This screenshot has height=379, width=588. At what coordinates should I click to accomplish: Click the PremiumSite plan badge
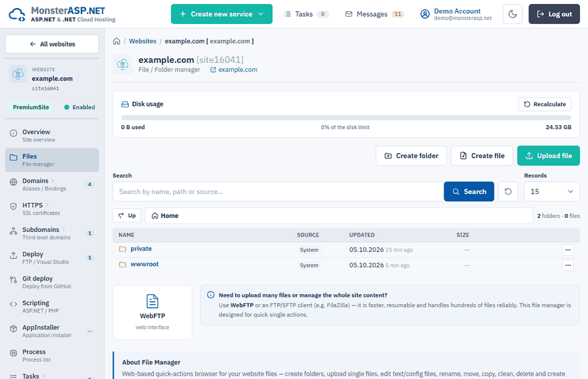tap(31, 108)
